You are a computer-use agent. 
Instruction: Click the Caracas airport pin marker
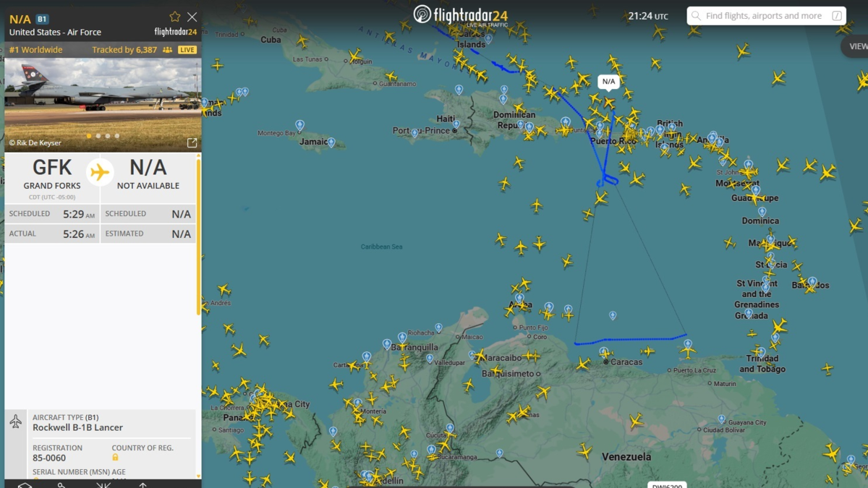tap(603, 352)
